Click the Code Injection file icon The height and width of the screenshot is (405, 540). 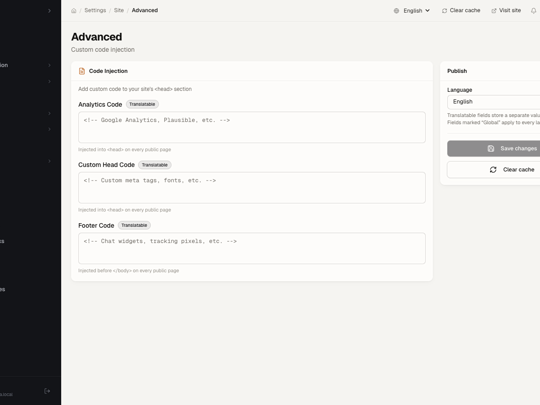tap(82, 71)
